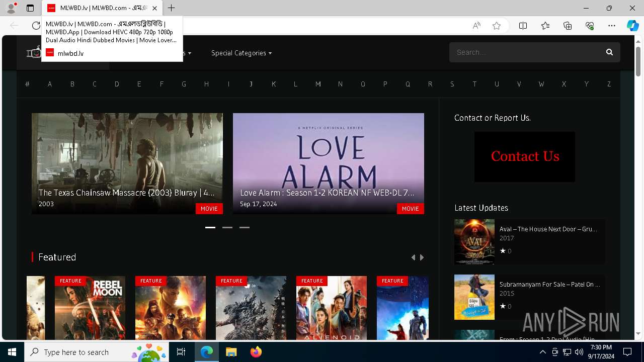Select the second slider pagination dot
This screenshot has width=644, height=362.
pyautogui.click(x=227, y=227)
